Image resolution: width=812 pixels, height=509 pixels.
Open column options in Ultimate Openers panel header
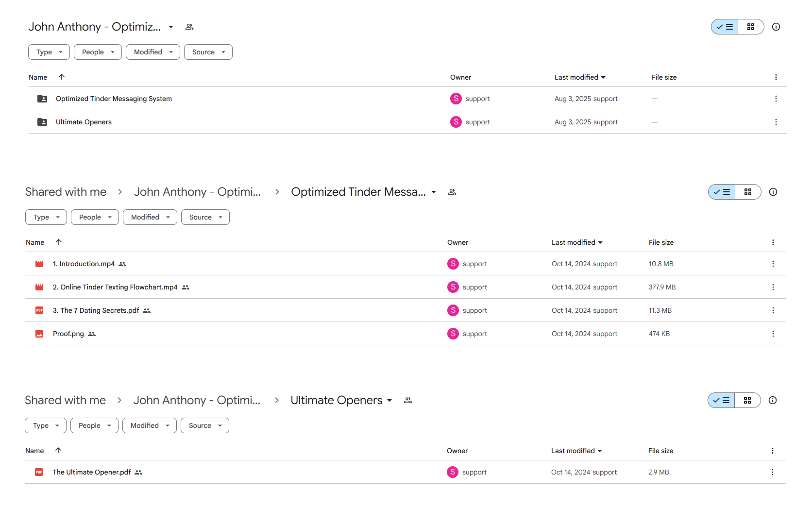coord(773,451)
